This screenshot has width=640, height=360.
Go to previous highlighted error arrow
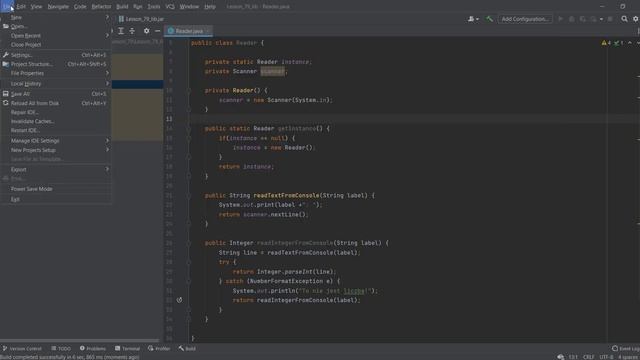point(630,43)
